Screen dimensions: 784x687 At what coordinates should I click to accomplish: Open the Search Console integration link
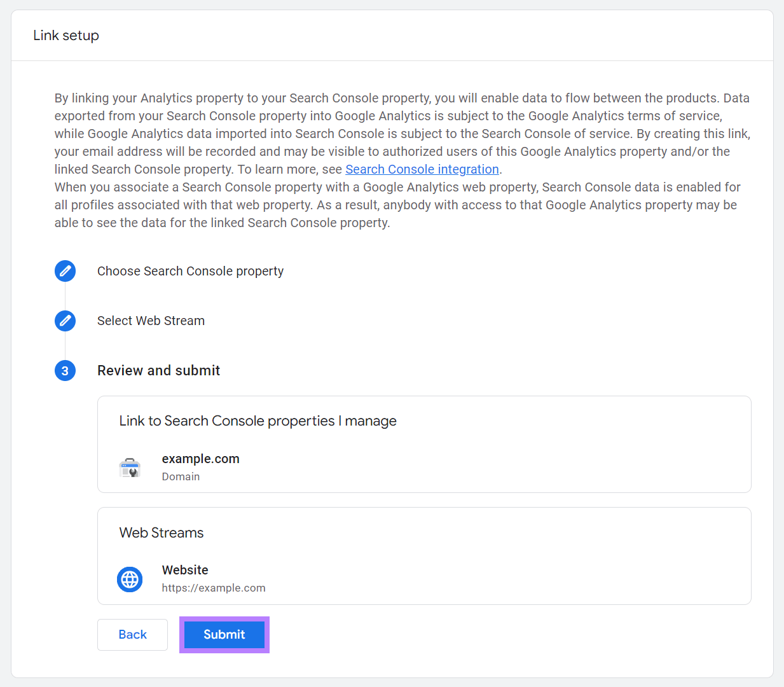(x=422, y=169)
